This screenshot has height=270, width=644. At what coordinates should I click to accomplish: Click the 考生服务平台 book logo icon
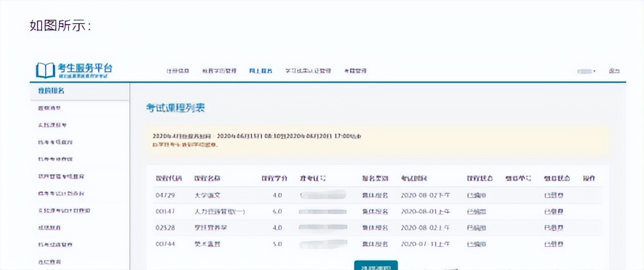[45, 71]
